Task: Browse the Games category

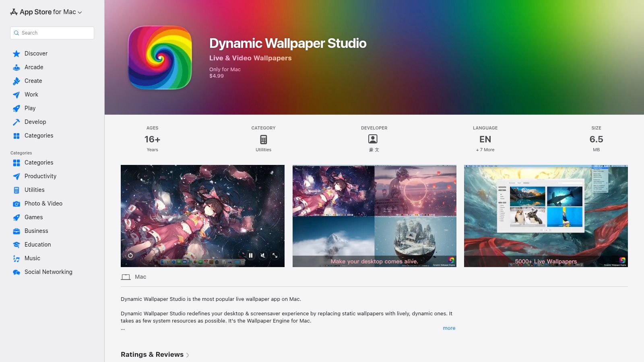Action: pyautogui.click(x=34, y=217)
